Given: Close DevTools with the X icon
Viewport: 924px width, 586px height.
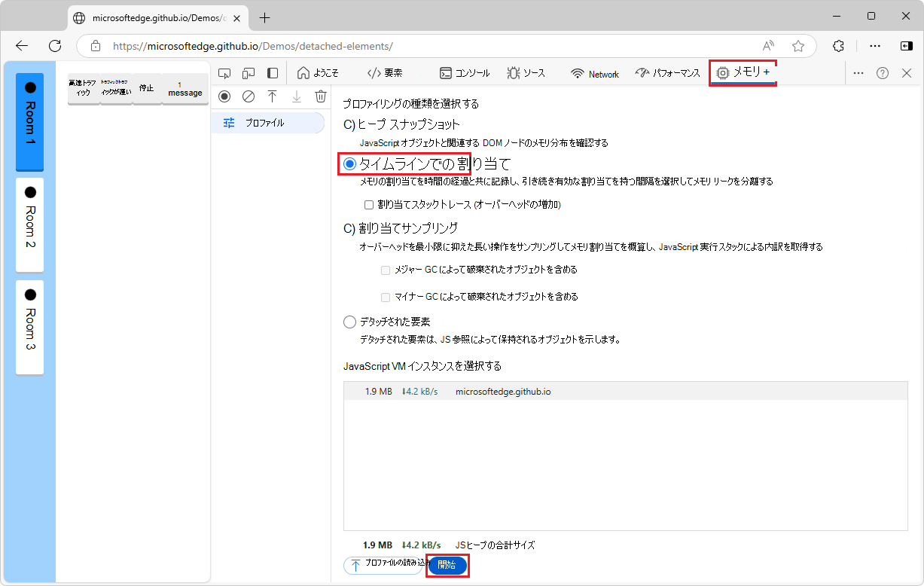Looking at the screenshot, I should [x=907, y=73].
